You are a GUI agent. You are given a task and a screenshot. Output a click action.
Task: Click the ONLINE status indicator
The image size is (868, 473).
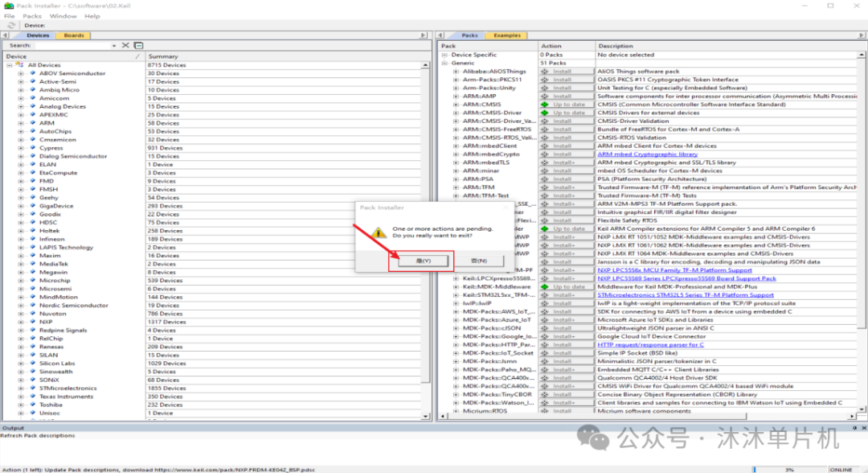point(841,470)
